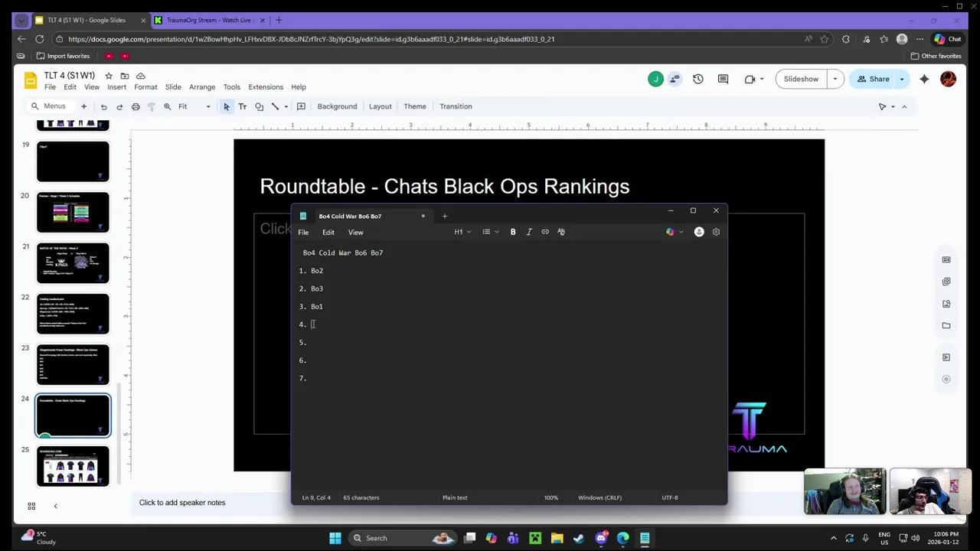This screenshot has width=980, height=551.
Task: Open Minecraft icon in taskbar
Action: pyautogui.click(x=535, y=538)
